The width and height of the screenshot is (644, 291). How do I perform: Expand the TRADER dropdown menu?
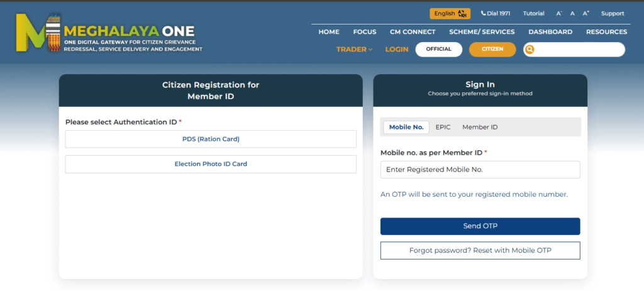click(354, 49)
